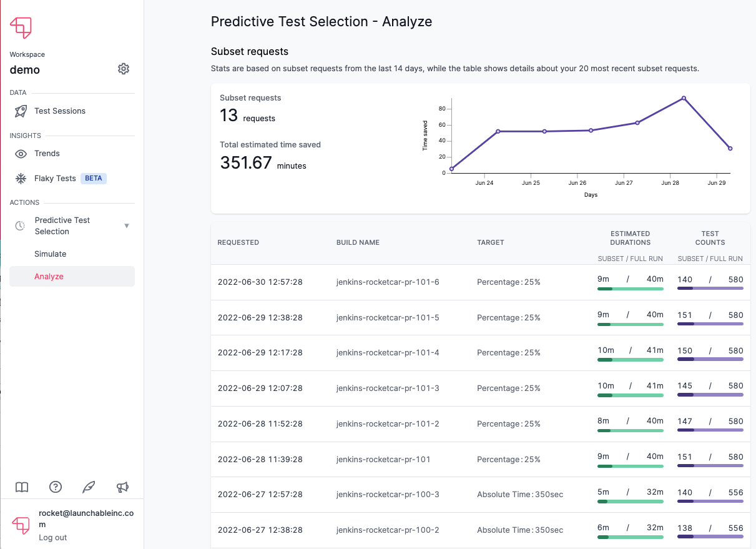Click the help question mark icon

pyautogui.click(x=55, y=487)
